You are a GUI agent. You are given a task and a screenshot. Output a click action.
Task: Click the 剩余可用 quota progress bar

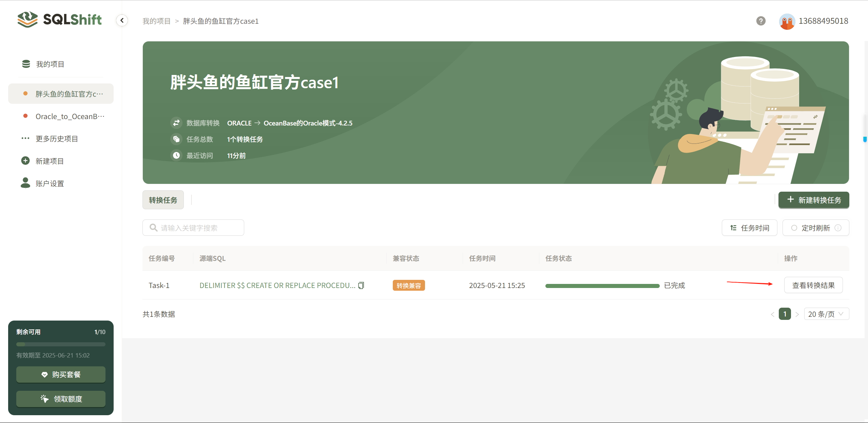point(61,344)
